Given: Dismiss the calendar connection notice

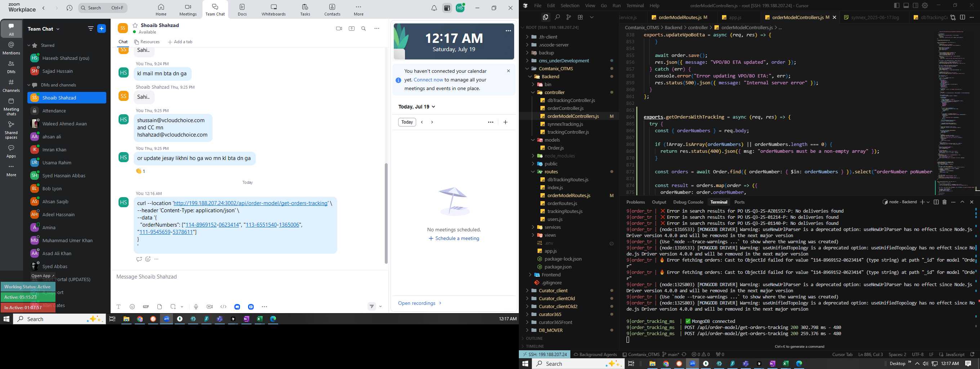Looking at the screenshot, I should (508, 71).
